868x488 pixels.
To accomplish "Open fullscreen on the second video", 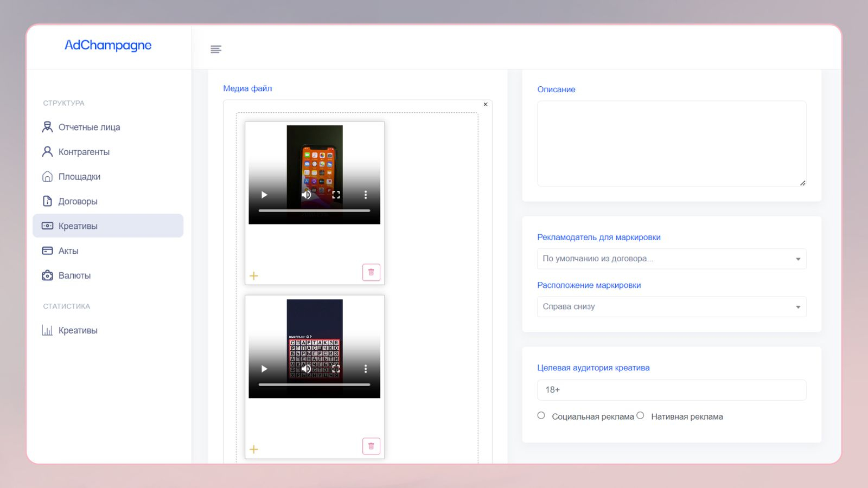I will (336, 369).
